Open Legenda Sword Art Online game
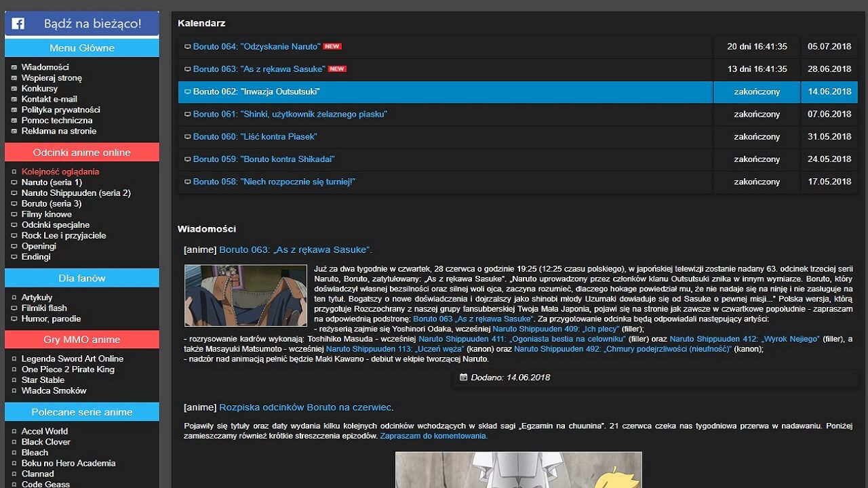This screenshot has height=488, width=868. 72,359
